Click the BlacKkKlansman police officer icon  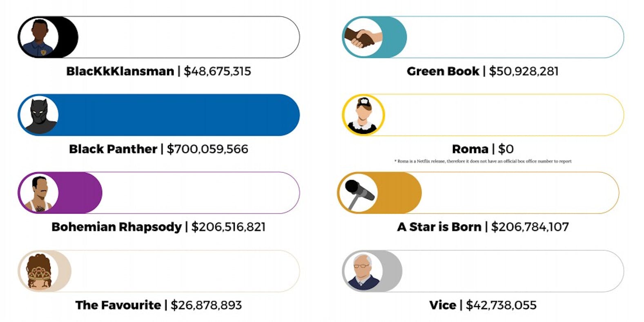pos(39,37)
